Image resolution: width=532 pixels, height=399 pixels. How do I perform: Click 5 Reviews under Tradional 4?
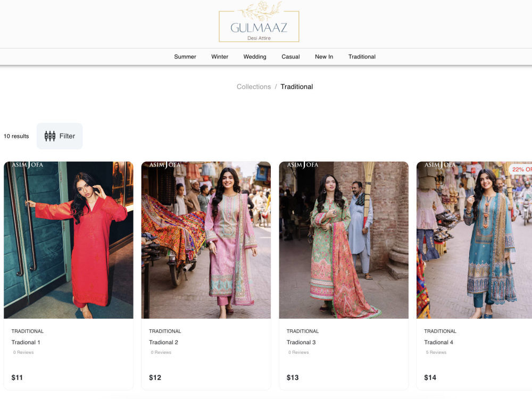click(x=436, y=353)
